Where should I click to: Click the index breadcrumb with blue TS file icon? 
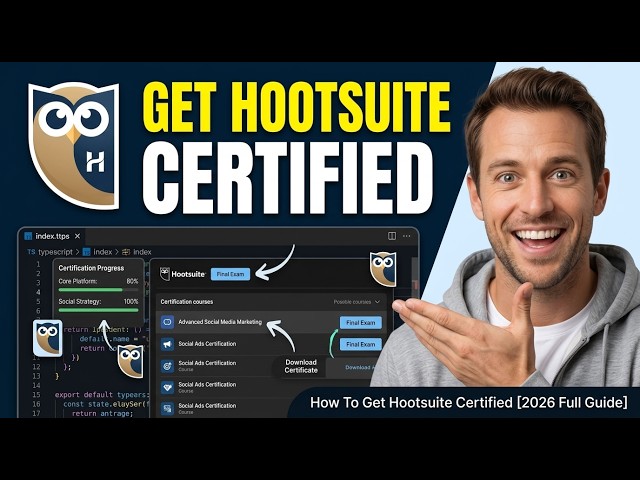(x=98, y=252)
